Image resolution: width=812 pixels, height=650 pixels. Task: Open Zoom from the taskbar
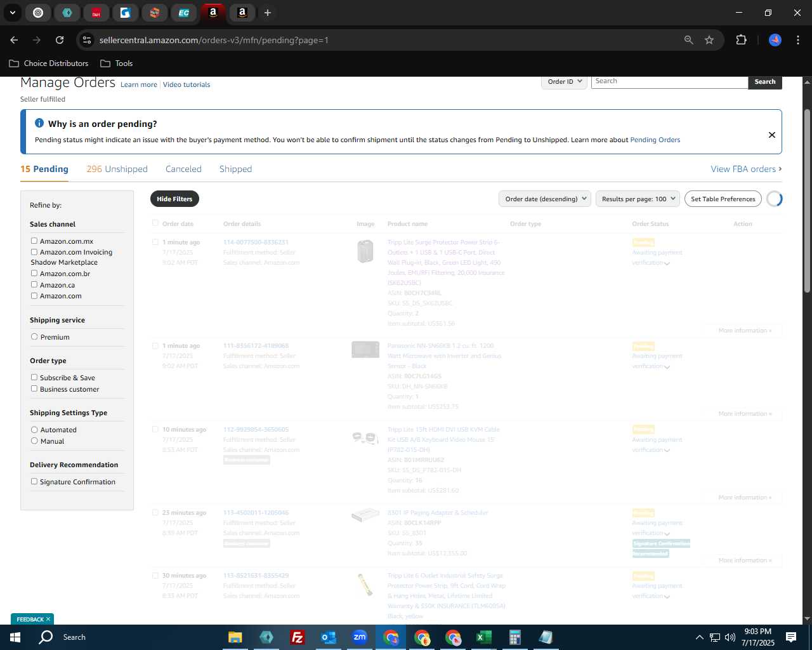(x=359, y=637)
